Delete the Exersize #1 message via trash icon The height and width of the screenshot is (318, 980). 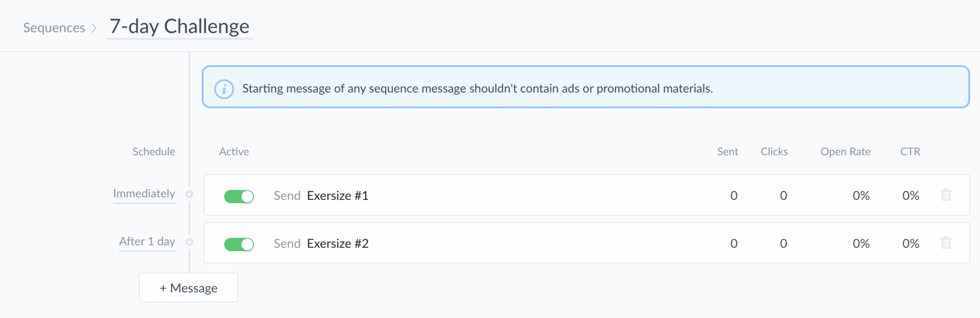946,195
